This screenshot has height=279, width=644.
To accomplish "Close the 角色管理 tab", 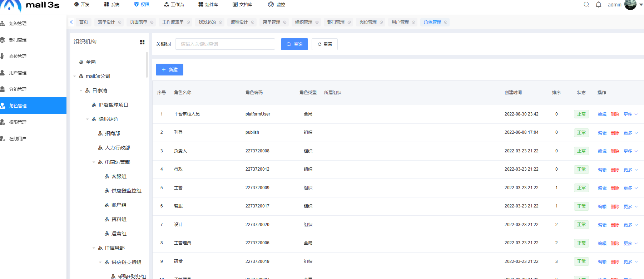I will tap(446, 22).
